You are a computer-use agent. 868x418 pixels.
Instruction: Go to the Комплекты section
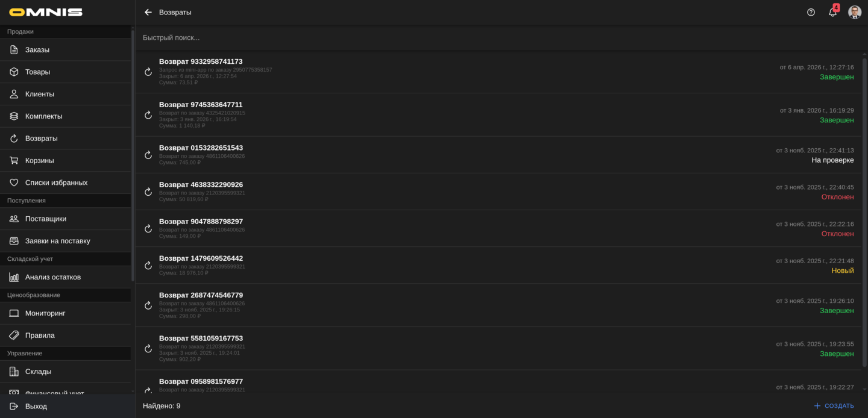coord(43,116)
